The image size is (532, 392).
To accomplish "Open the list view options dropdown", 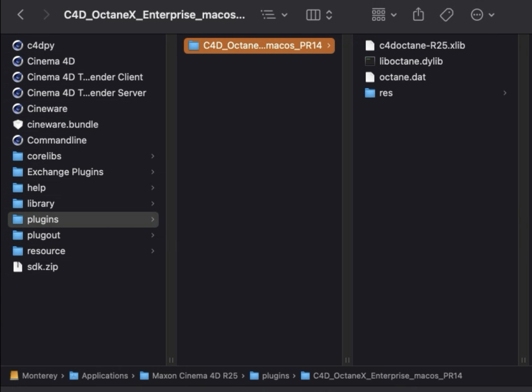I will point(274,15).
